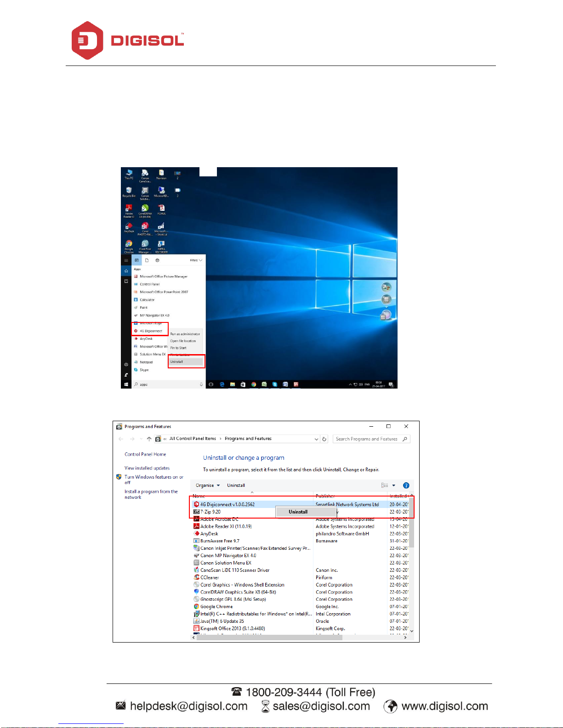Open CorelDRAW X8 desktop shortcut
Screen dimensions: 563x728
[145, 211]
